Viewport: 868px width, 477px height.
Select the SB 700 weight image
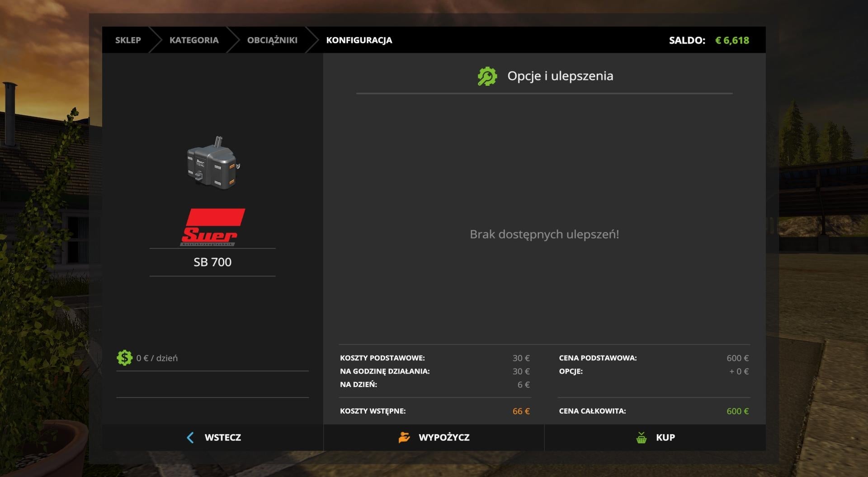tap(213, 163)
